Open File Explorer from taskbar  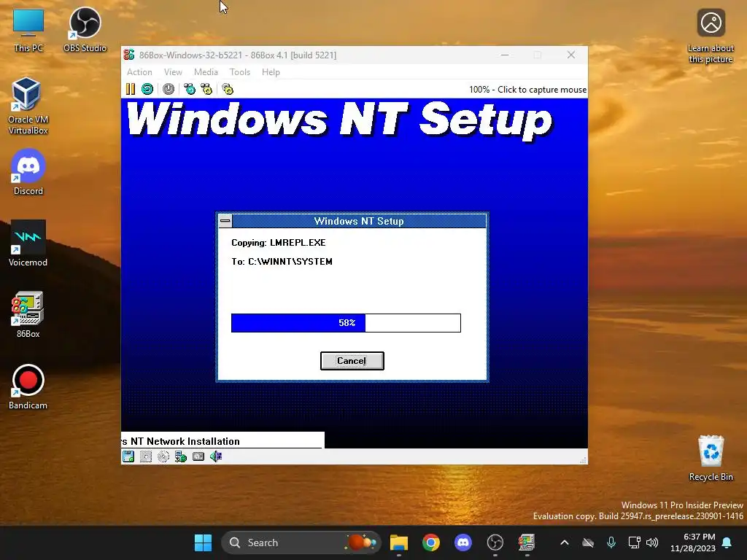tap(399, 542)
